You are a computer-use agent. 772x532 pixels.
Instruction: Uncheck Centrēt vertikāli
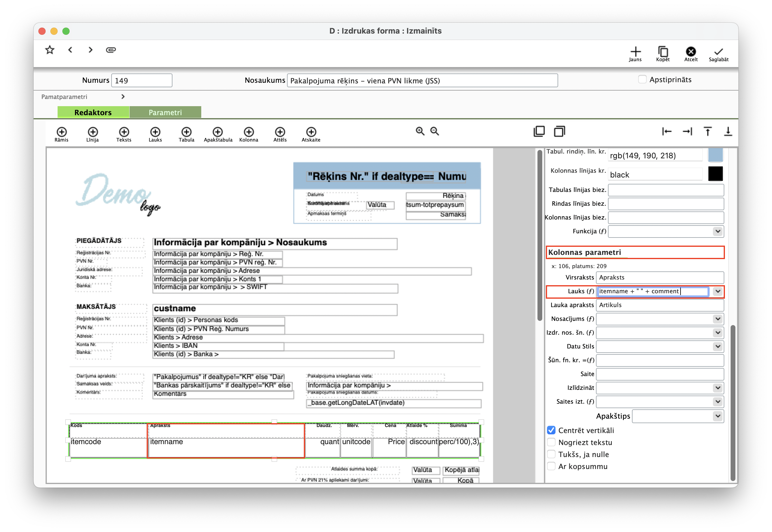coord(551,430)
